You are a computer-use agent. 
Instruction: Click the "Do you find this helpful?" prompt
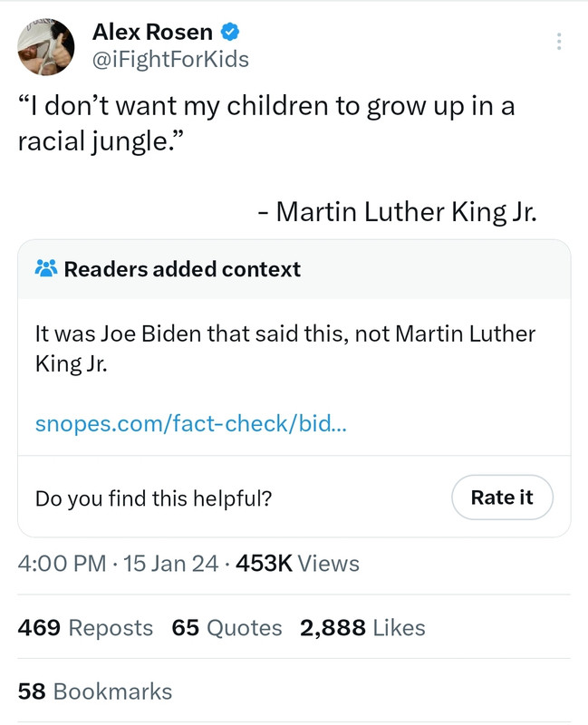click(153, 498)
